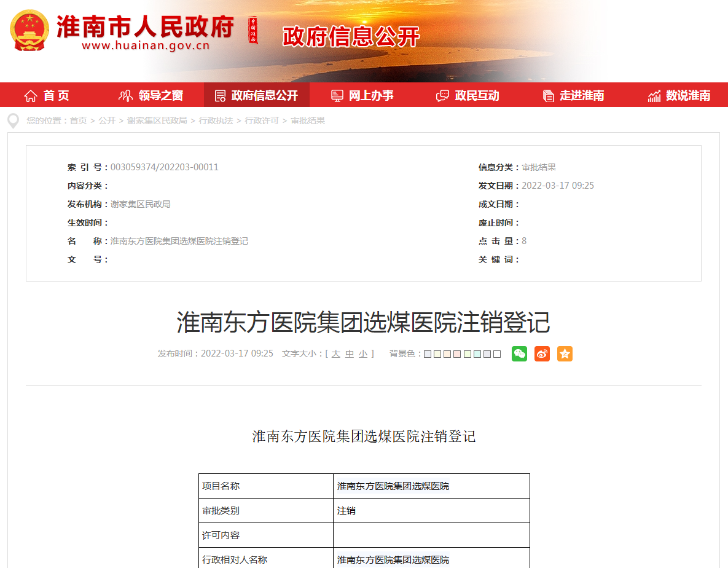Screen dimensions: 728x568
Task: Click the monitor icon next to 网上办事
Action: coord(336,95)
